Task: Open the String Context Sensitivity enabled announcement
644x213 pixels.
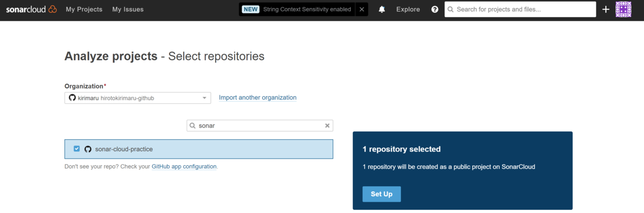Action: coord(307,9)
